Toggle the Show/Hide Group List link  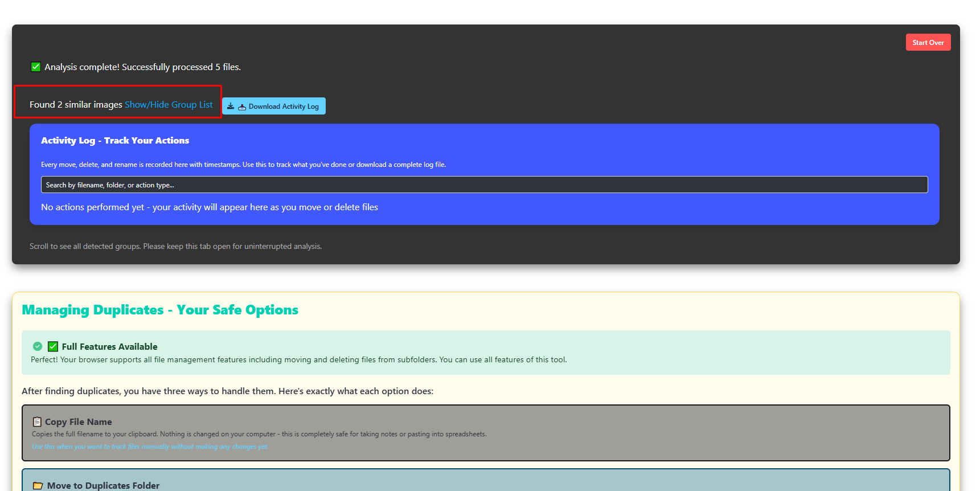tap(169, 105)
